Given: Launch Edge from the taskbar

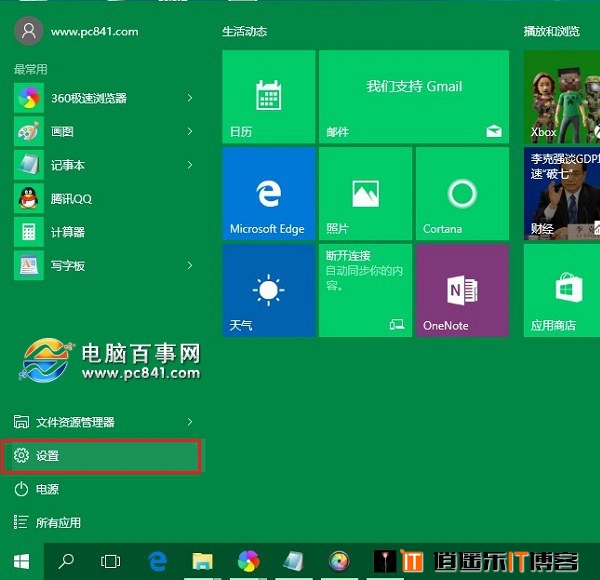Looking at the screenshot, I should click(x=157, y=562).
